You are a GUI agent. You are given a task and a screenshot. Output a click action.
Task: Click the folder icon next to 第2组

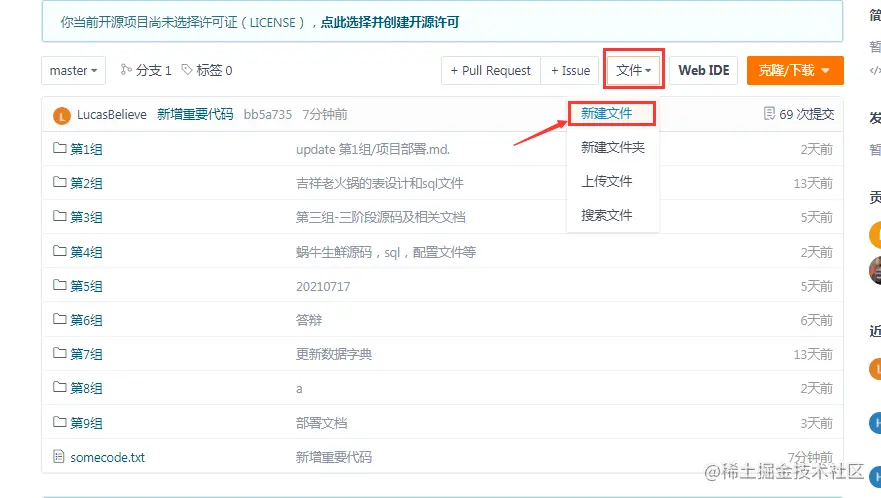coord(60,182)
